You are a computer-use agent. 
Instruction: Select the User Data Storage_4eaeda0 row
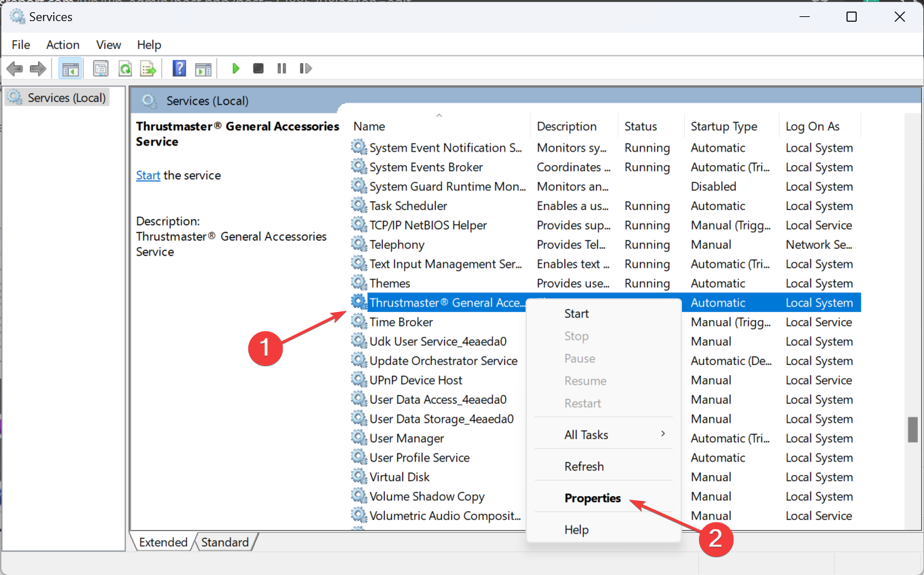pyautogui.click(x=439, y=419)
